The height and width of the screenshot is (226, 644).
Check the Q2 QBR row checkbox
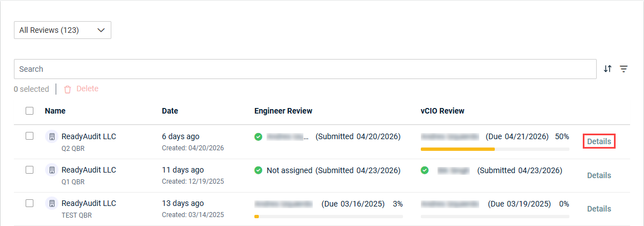point(30,136)
